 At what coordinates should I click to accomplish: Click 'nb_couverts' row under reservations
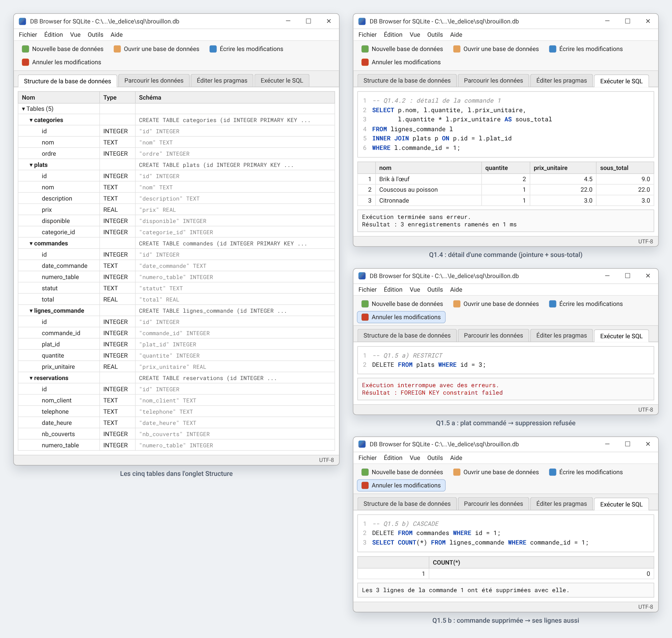[x=176, y=434]
